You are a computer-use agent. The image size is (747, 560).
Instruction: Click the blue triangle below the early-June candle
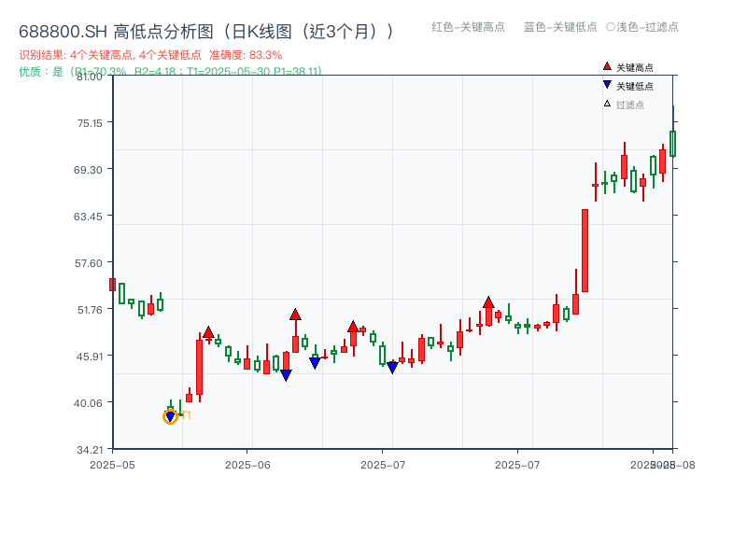(286, 373)
